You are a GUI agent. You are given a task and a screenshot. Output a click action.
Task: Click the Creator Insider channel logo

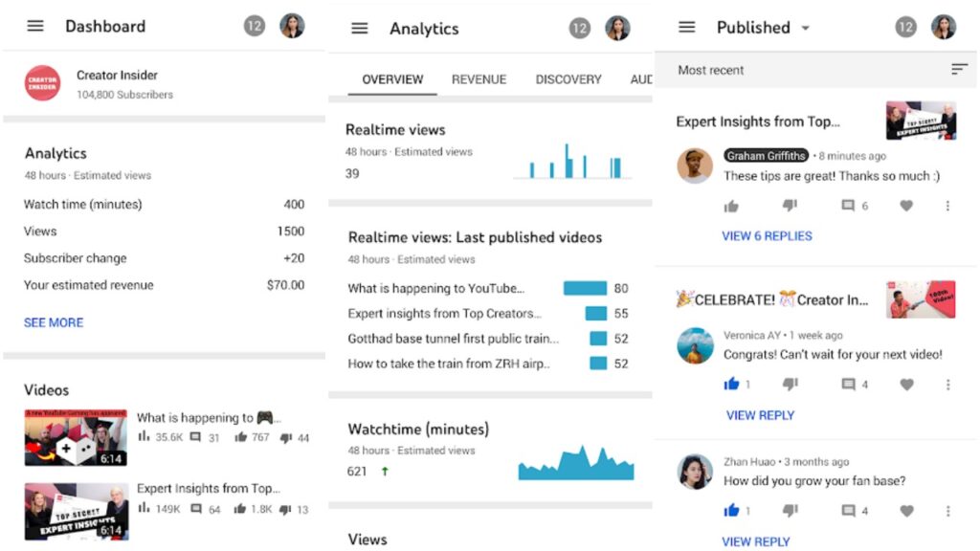42,83
